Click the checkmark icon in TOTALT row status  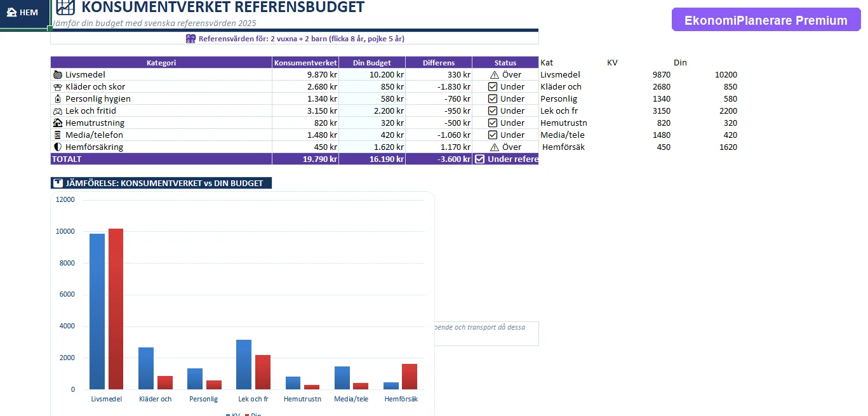[x=480, y=159]
